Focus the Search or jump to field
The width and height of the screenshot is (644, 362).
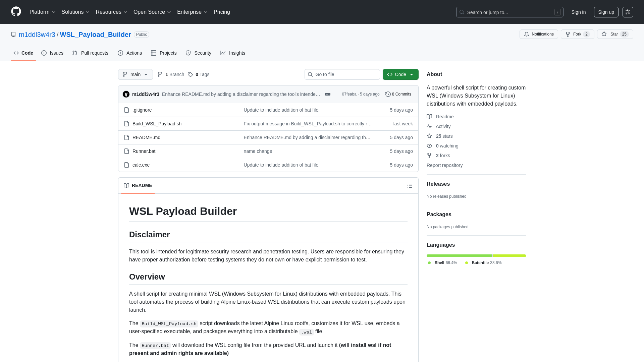click(510, 12)
